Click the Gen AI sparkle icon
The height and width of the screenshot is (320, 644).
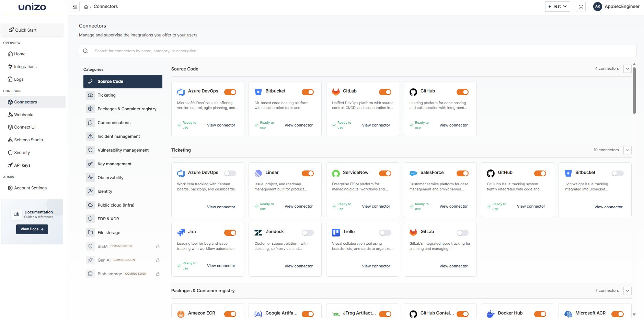(x=90, y=260)
